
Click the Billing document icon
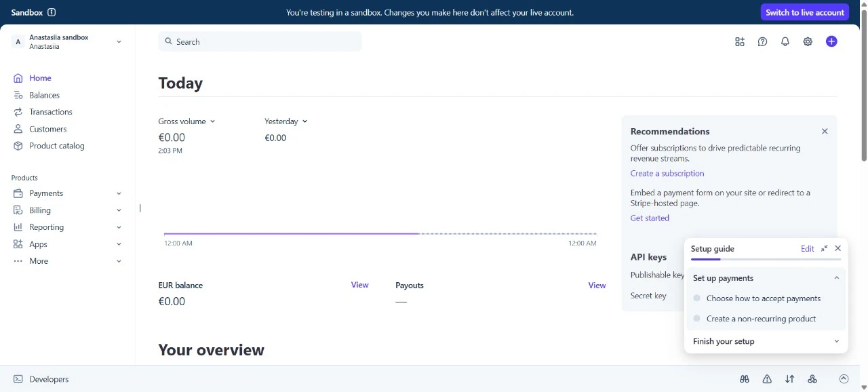pos(18,210)
